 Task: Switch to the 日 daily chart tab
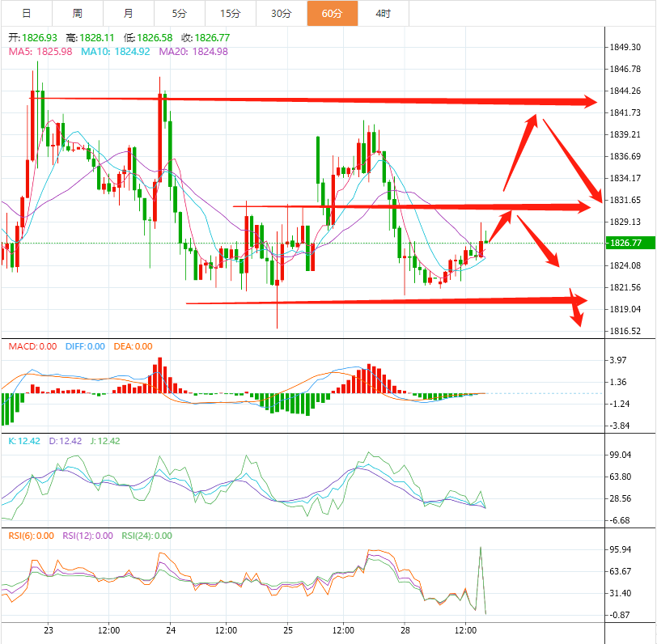tap(27, 13)
